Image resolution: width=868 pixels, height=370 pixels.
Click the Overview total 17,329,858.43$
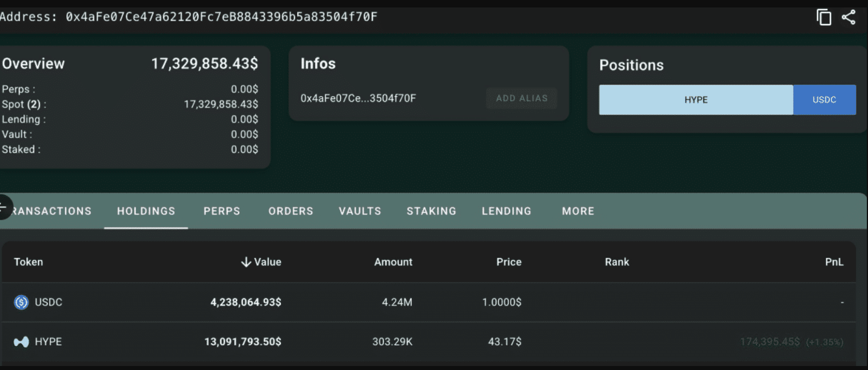coord(205,63)
